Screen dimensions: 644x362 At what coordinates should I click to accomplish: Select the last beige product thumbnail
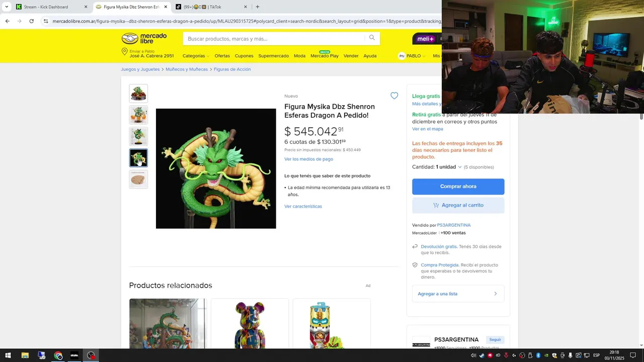(138, 179)
